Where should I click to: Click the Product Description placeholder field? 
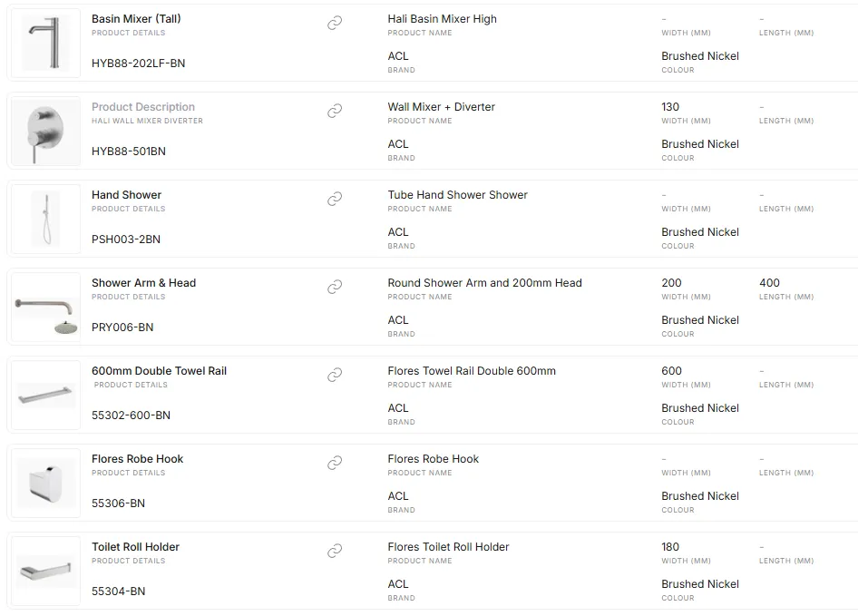click(143, 107)
